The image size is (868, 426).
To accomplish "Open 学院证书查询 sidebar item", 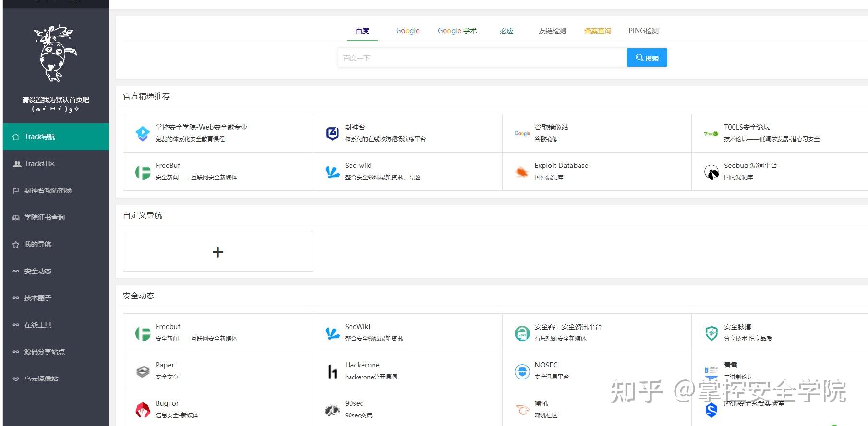I will pos(56,217).
